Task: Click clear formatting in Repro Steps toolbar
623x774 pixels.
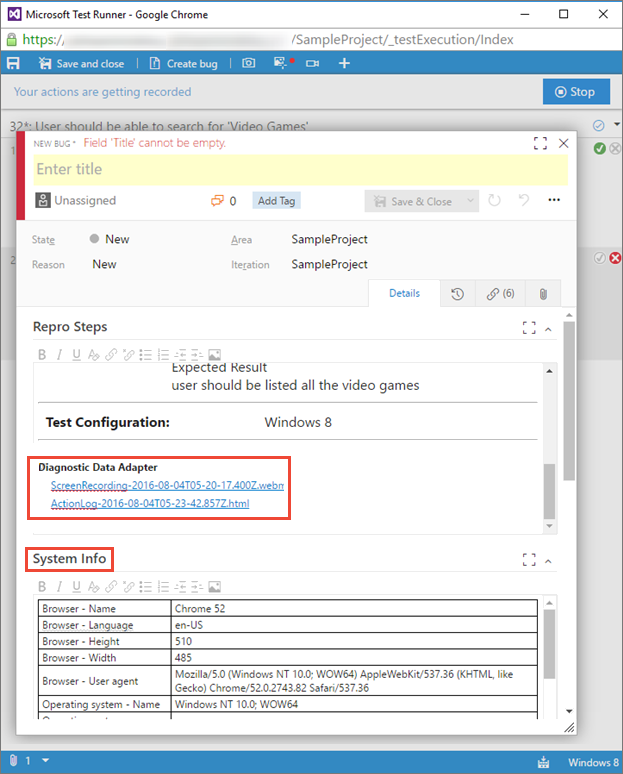Action: coord(93,354)
